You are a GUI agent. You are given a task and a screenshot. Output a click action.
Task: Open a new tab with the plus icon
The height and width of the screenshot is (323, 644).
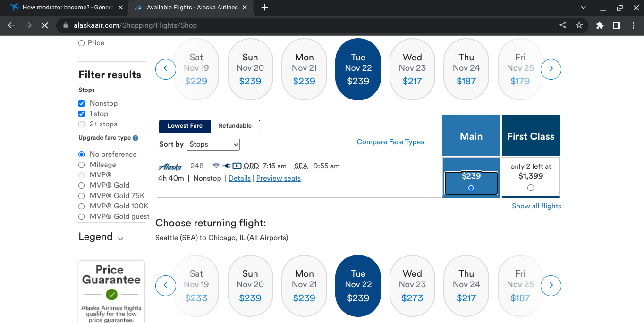pos(264,8)
